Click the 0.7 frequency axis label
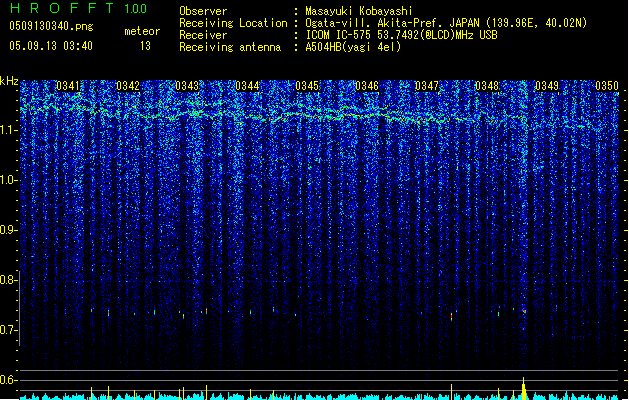The image size is (629, 400). (8, 330)
